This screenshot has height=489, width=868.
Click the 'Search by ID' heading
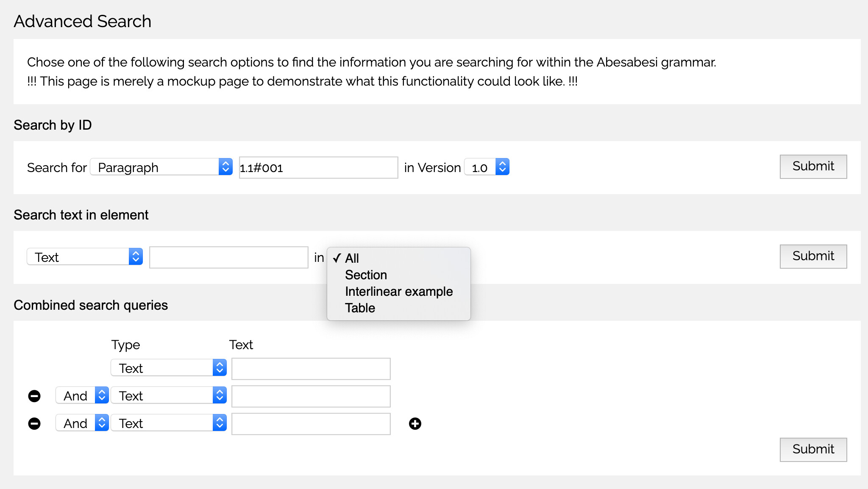tap(53, 125)
